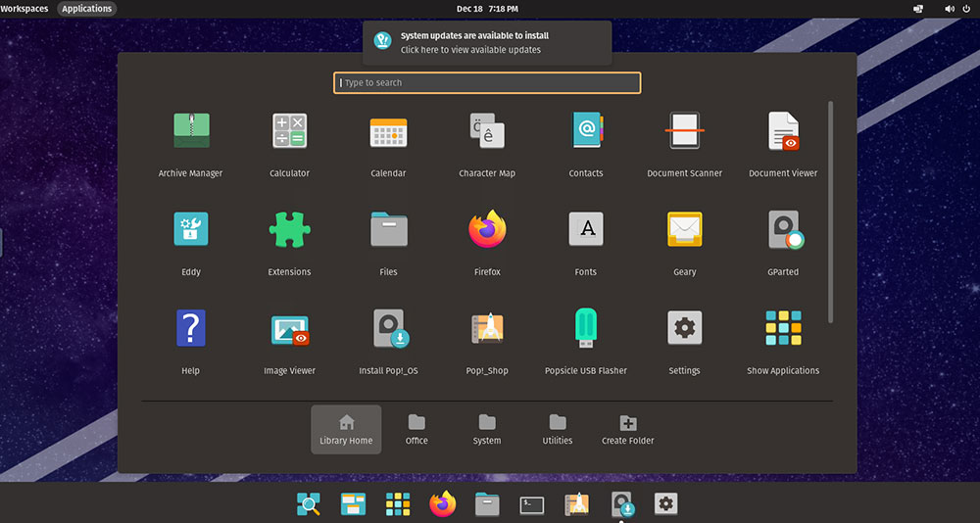Open Character Map
The width and height of the screenshot is (980, 523).
(x=487, y=130)
